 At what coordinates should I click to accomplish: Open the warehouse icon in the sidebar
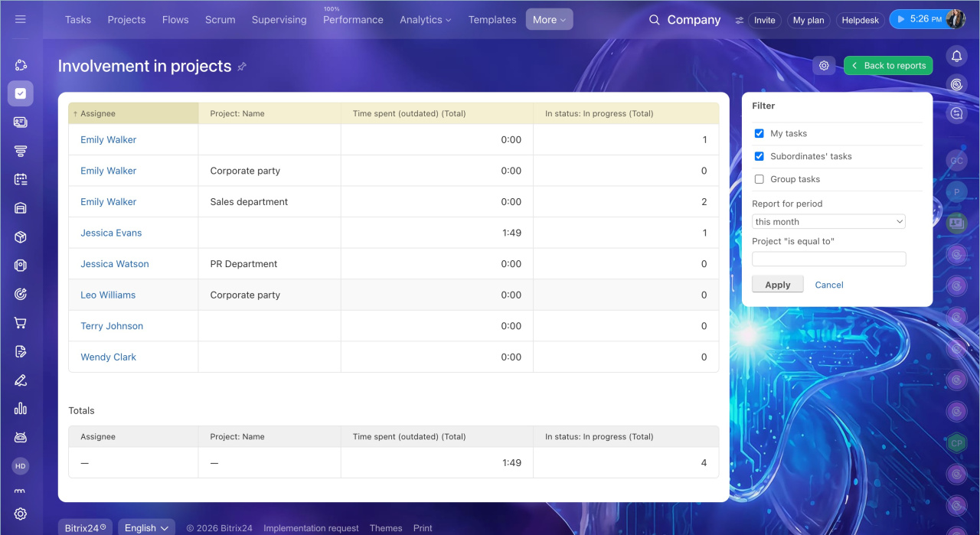coord(21,208)
